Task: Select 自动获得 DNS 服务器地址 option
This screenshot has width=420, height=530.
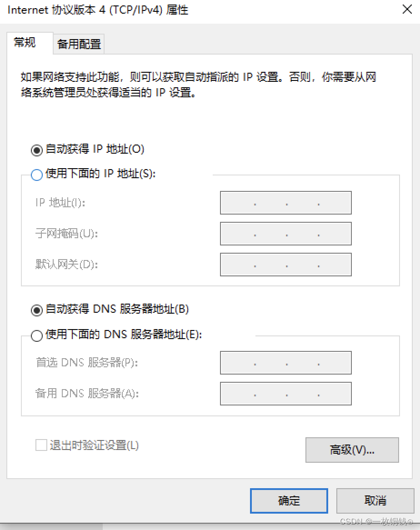Action: tap(37, 309)
